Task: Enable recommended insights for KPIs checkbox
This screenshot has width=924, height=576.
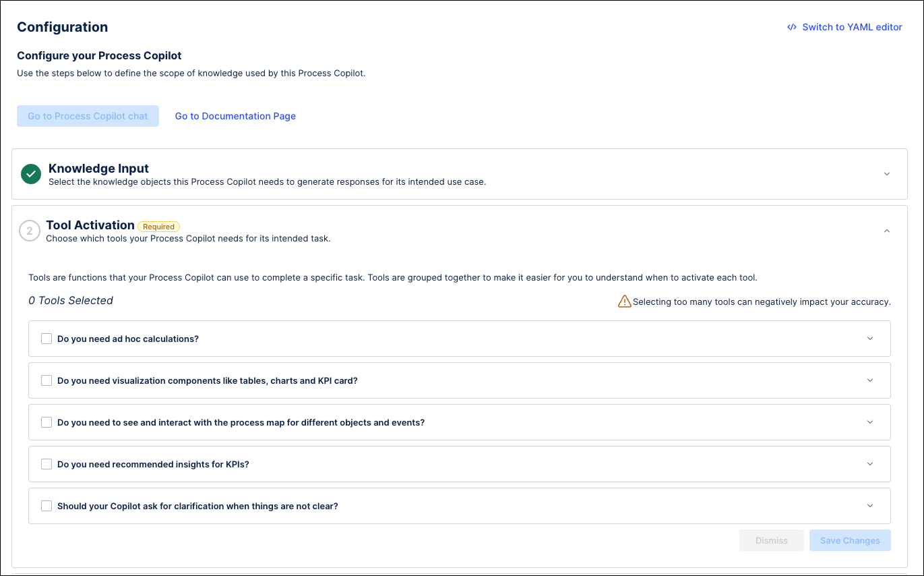Action: [x=47, y=464]
